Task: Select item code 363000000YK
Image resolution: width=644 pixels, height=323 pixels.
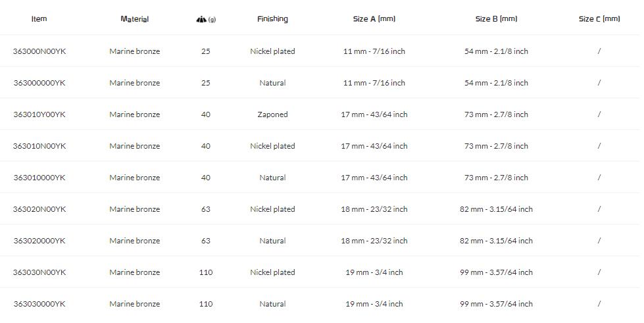Action: point(39,83)
